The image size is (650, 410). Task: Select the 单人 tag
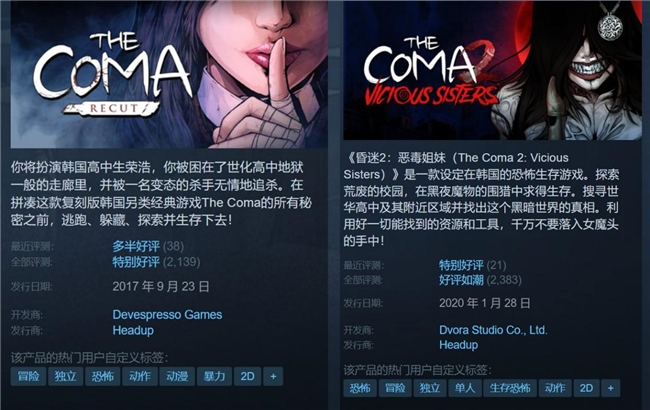coord(464,388)
